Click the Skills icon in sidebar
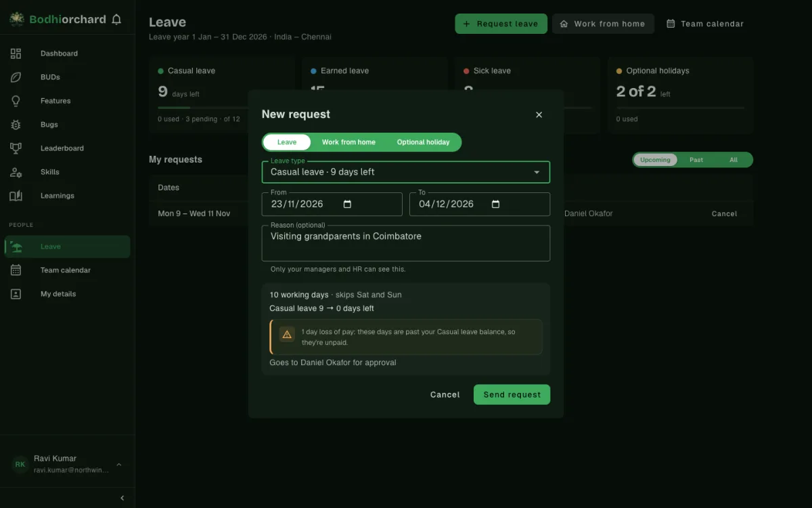Screen dimensions: 812x508 click(16, 172)
